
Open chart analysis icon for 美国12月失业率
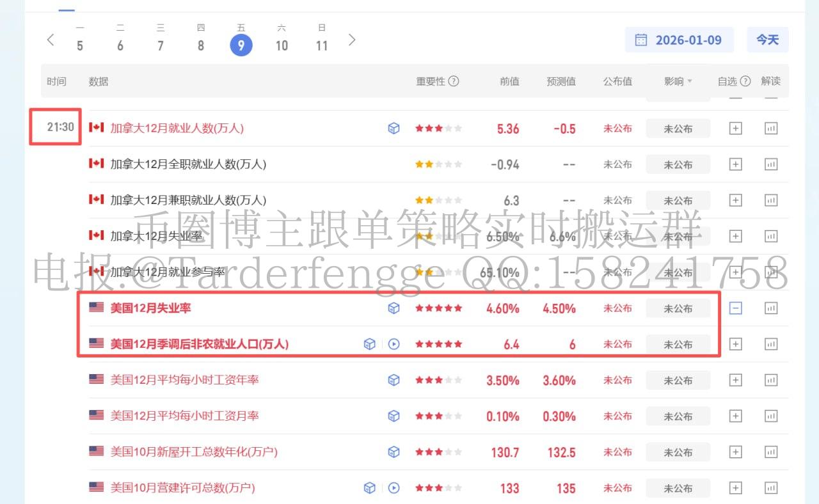coord(771,308)
